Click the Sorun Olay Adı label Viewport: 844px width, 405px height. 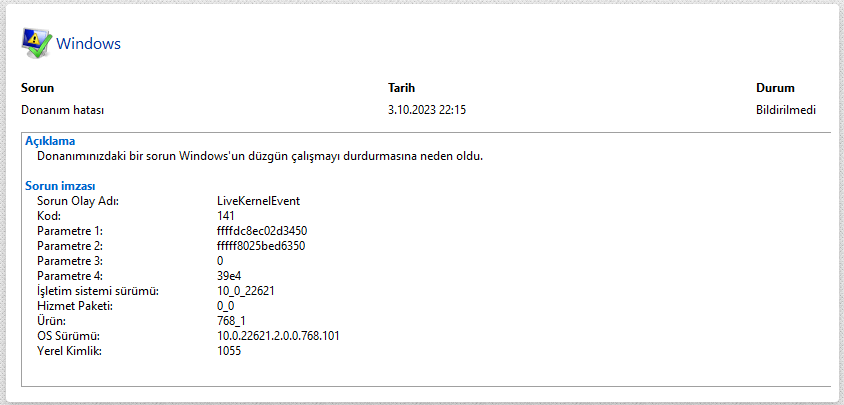78,201
